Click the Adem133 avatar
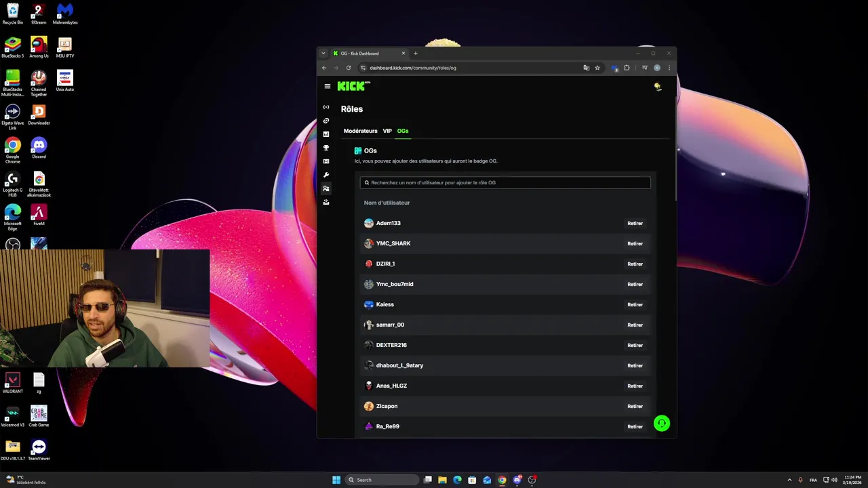The width and height of the screenshot is (868, 488). 369,223
